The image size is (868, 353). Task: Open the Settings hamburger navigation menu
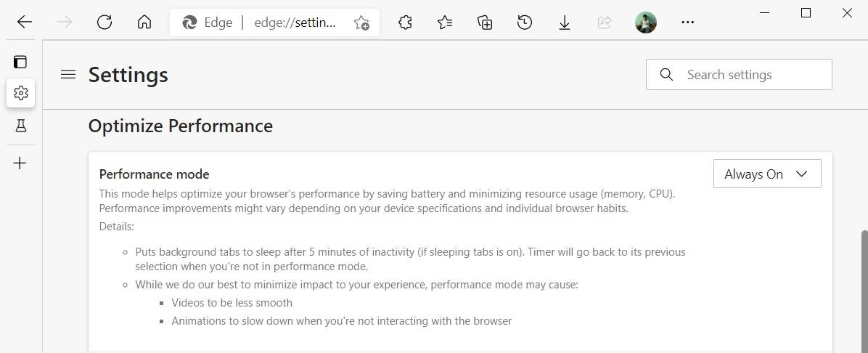click(68, 74)
